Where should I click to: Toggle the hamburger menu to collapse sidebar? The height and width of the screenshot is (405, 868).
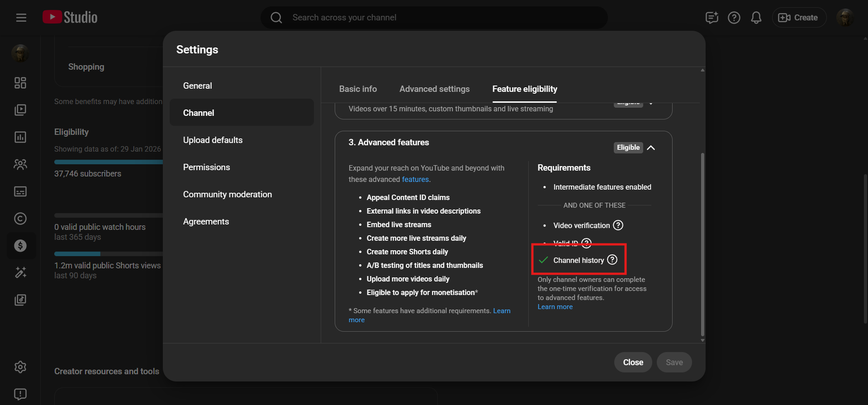point(21,18)
